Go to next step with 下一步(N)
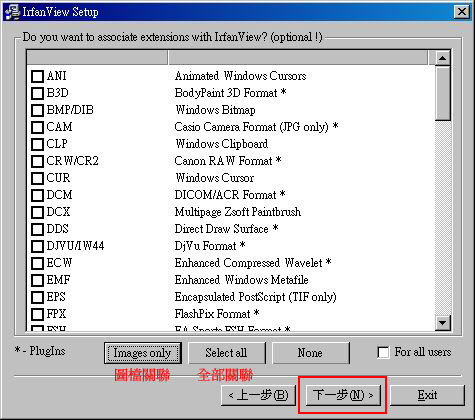 (343, 395)
